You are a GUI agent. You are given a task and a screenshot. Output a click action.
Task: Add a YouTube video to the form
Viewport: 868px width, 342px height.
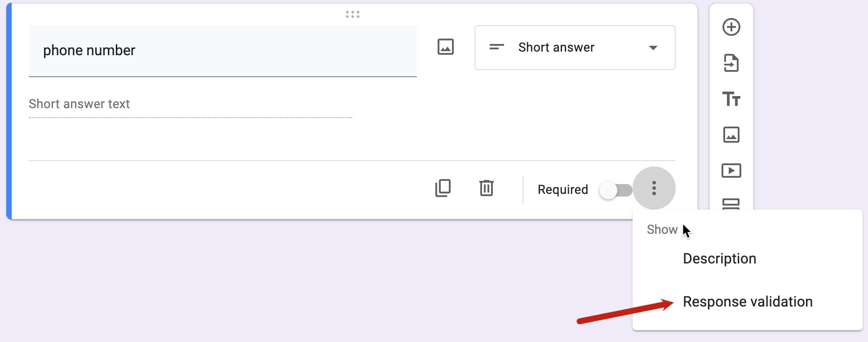pyautogui.click(x=731, y=170)
